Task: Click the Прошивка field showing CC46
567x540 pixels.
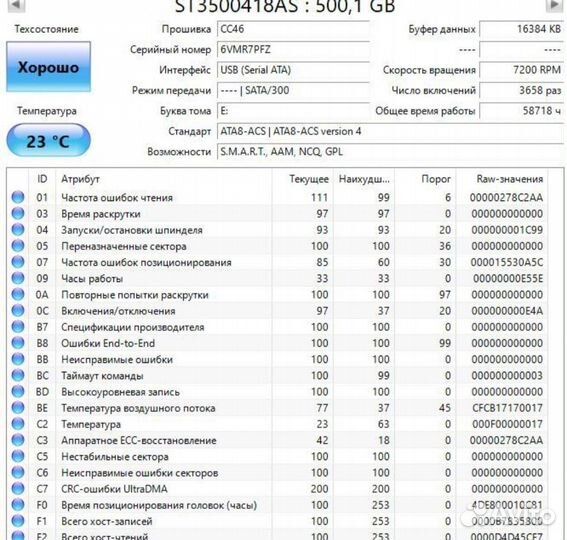Action: [x=293, y=29]
